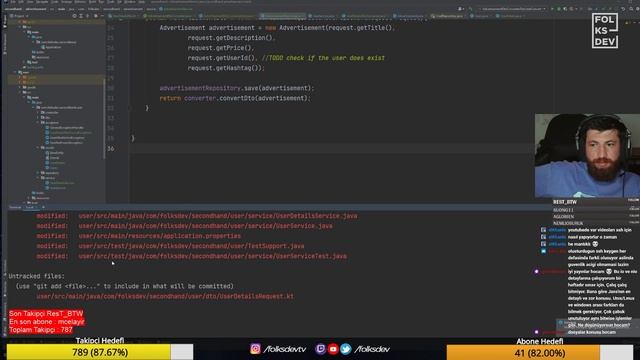Click the Instagram icon in the stream overlay
640x360 pixels.
click(x=256, y=349)
